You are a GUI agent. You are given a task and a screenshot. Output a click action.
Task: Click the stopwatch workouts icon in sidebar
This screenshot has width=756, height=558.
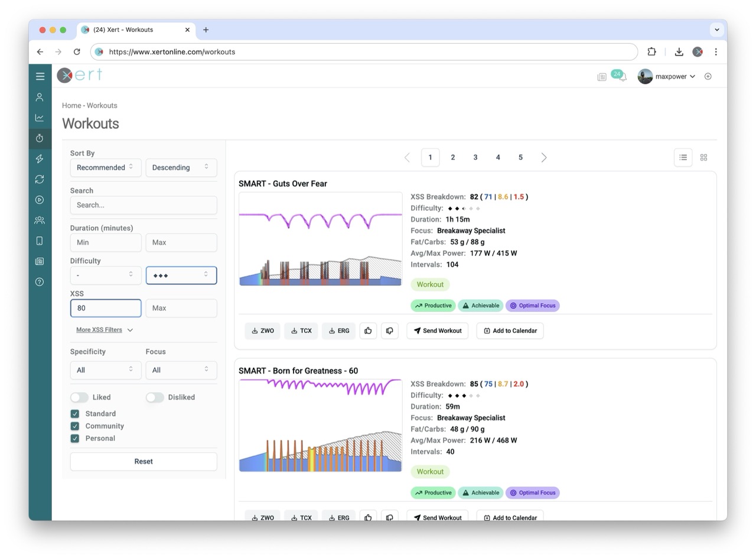[40, 138]
